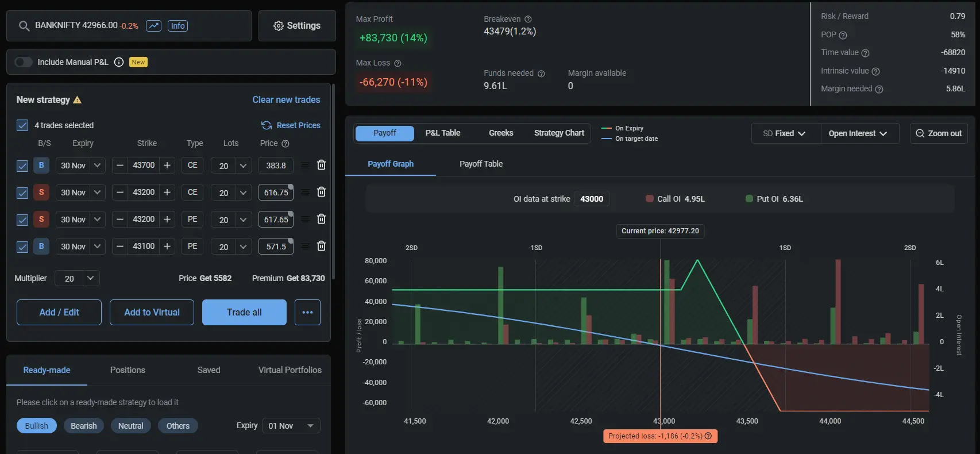Click the Add to Virtual button
The height and width of the screenshot is (454, 980).
152,312
